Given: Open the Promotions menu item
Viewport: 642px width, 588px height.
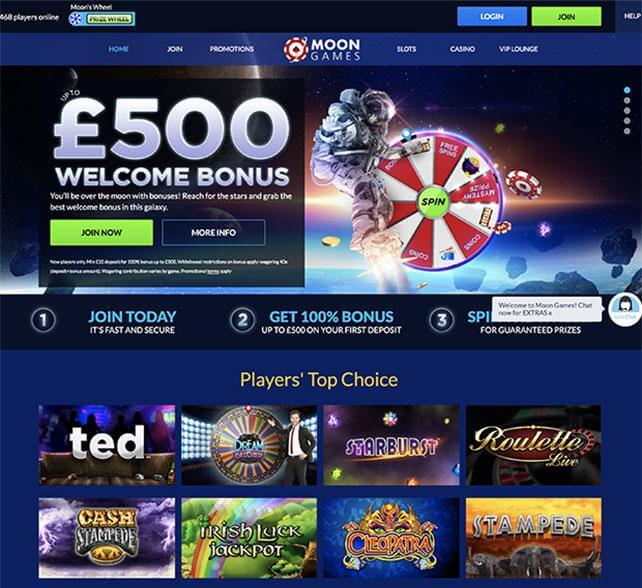Looking at the screenshot, I should (232, 49).
